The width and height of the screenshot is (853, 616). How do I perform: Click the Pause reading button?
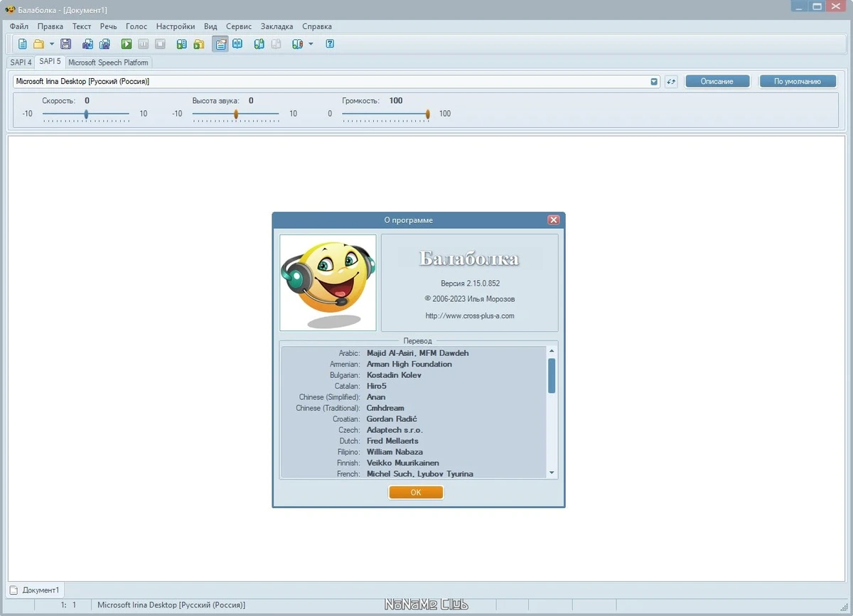[144, 44]
